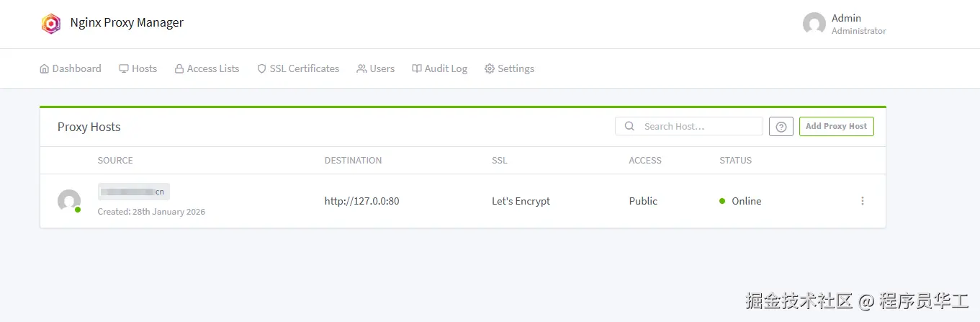Click the proxy host row avatar
Viewport: 980px width, 322px height.
(69, 201)
